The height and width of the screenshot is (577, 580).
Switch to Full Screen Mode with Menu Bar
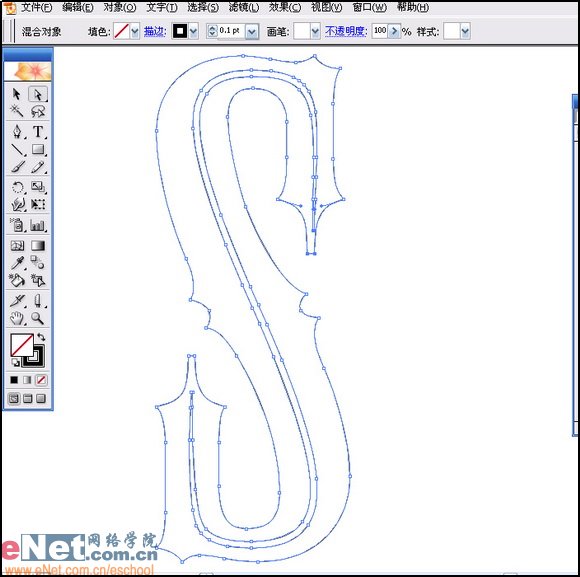27,399
